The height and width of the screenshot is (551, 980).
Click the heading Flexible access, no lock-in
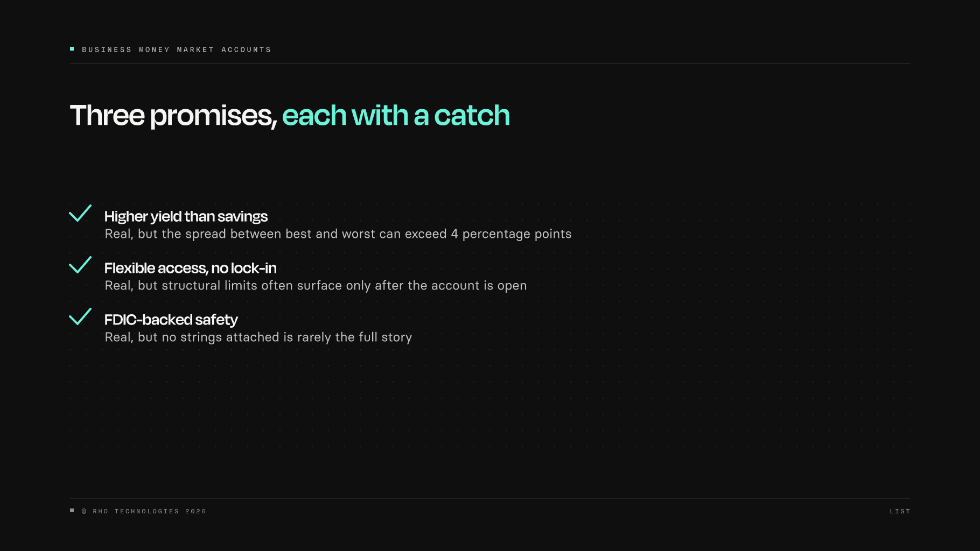click(191, 268)
